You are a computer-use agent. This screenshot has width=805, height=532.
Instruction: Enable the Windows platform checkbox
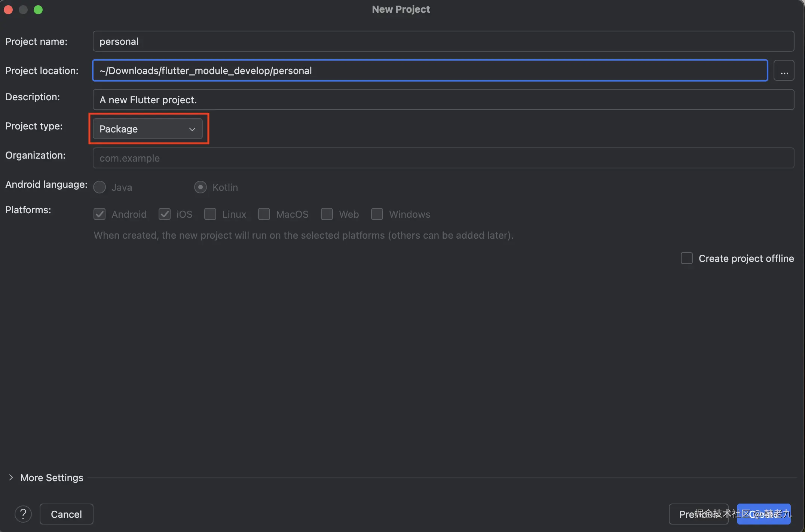click(377, 214)
